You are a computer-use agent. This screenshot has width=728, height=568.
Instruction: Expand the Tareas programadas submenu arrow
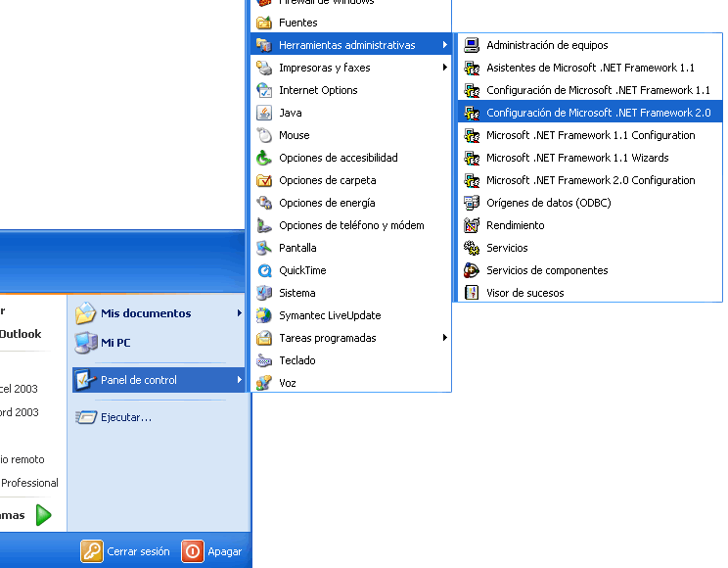coord(445,338)
